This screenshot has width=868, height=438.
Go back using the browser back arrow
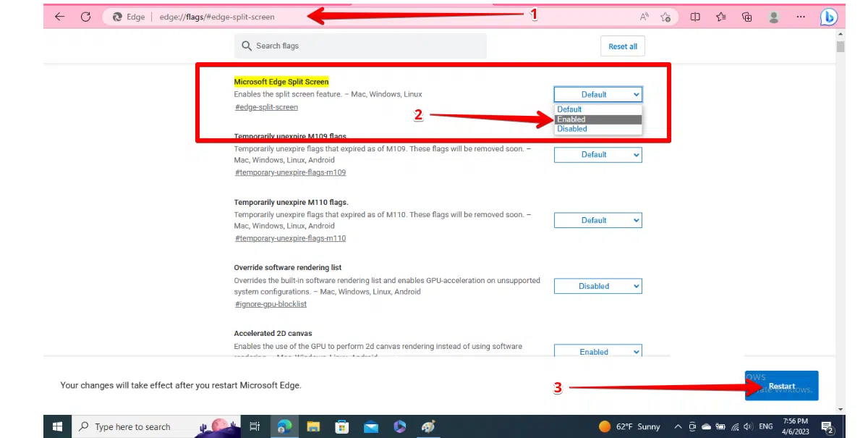59,17
